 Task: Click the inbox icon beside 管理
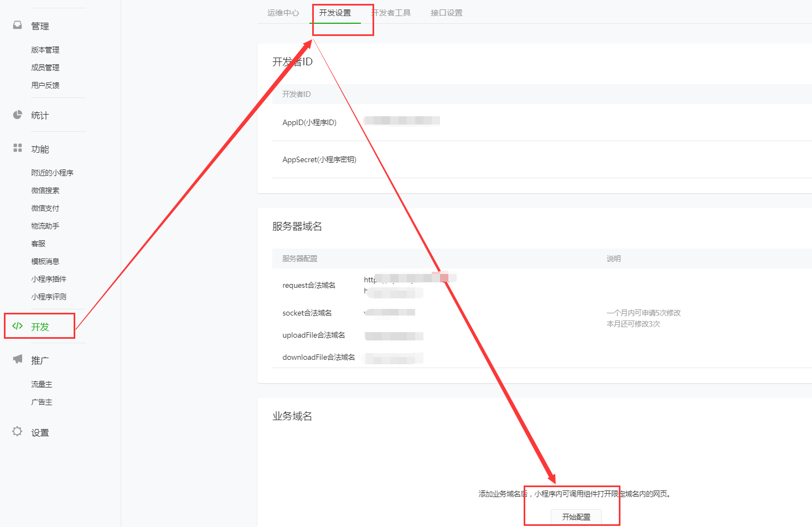click(x=18, y=25)
